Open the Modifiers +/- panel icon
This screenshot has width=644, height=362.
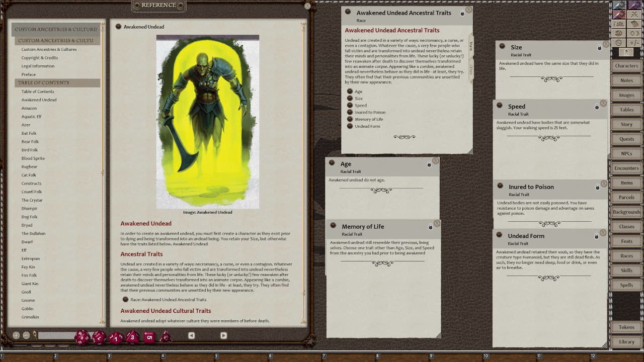[x=633, y=42]
